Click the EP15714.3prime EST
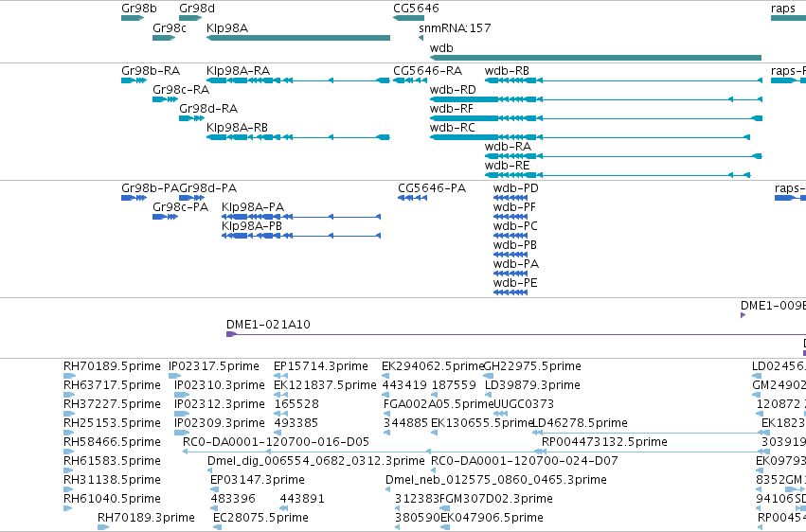Image resolution: width=806 pixels, height=532 pixels. point(280,377)
